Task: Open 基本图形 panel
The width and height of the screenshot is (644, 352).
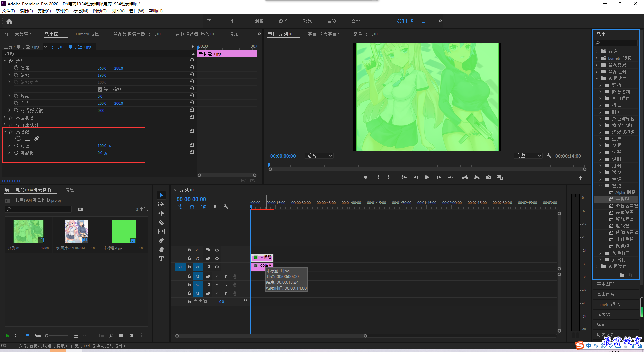Action: (605, 284)
